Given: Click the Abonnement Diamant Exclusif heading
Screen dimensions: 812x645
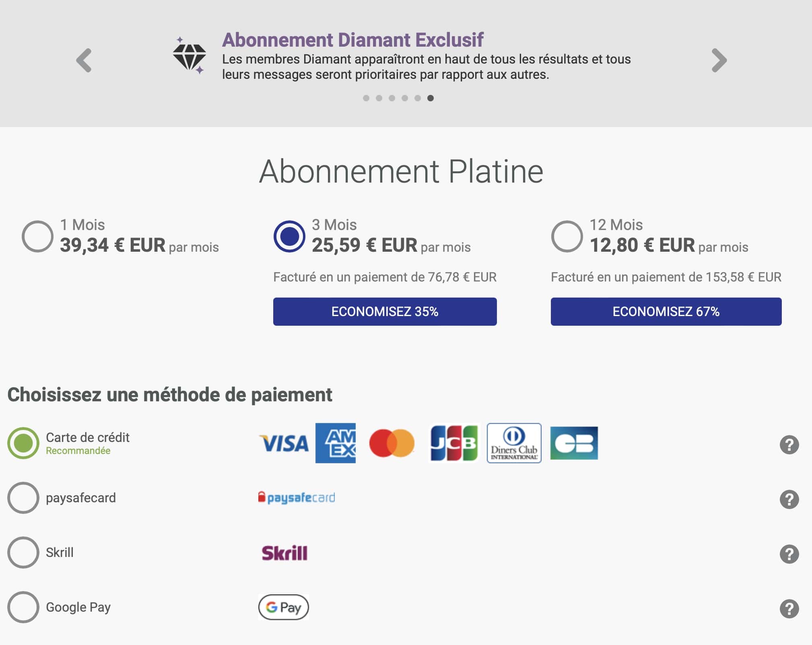Looking at the screenshot, I should [x=352, y=40].
